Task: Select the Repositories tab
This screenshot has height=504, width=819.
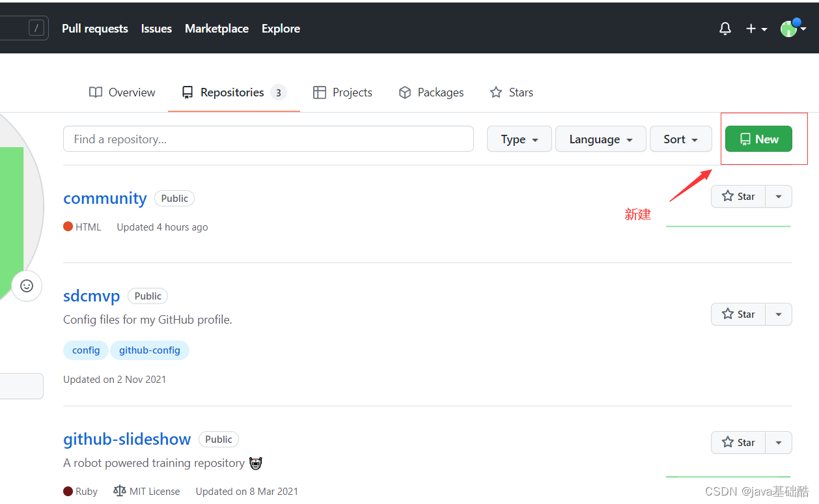Action: point(234,92)
